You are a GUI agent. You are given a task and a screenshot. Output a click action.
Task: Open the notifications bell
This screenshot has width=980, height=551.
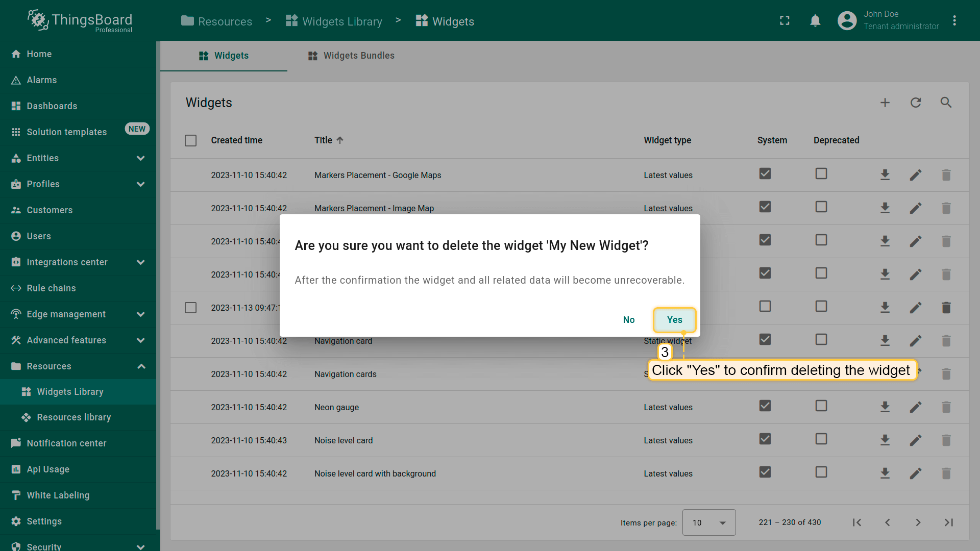(x=815, y=20)
